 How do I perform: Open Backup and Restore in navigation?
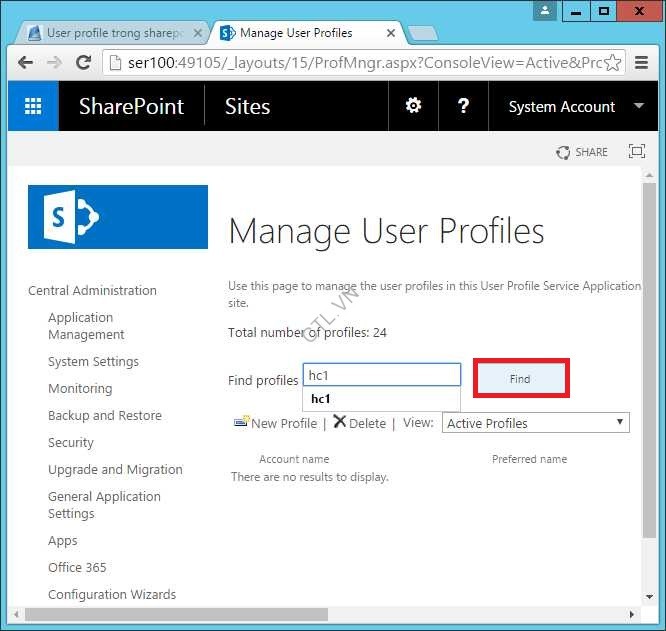point(105,415)
